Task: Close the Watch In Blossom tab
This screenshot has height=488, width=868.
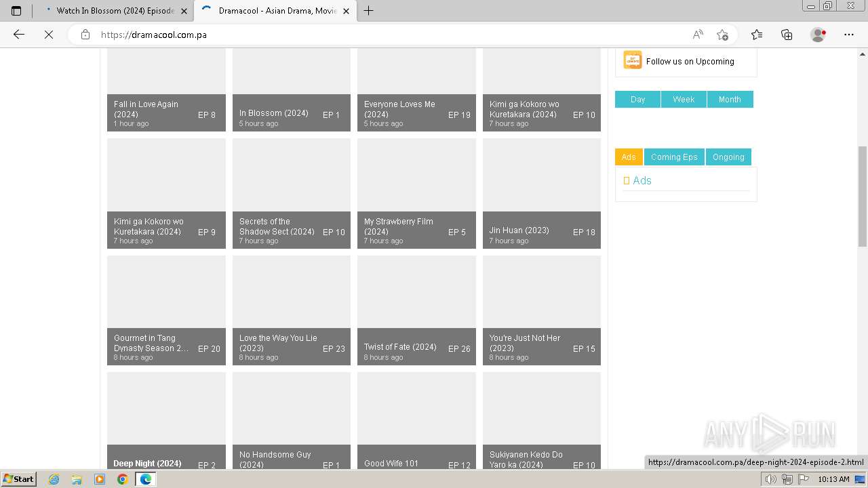Action: [184, 11]
